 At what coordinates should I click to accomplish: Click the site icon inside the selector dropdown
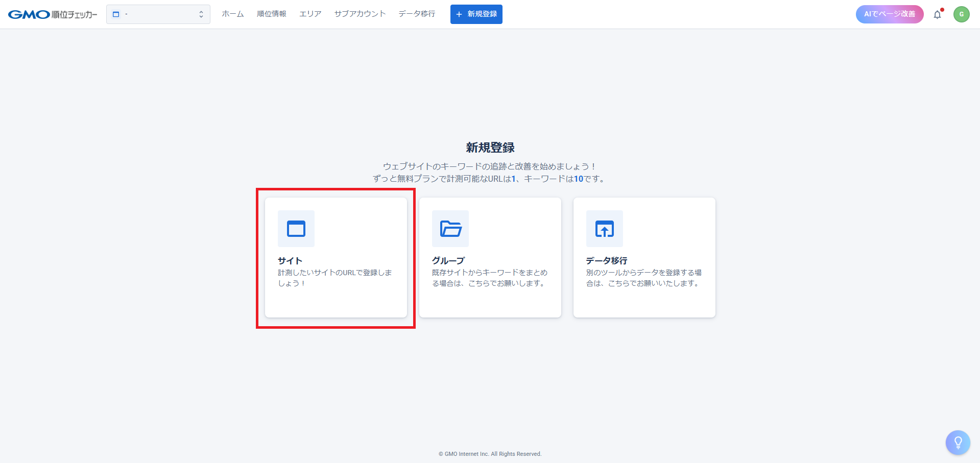click(x=116, y=14)
